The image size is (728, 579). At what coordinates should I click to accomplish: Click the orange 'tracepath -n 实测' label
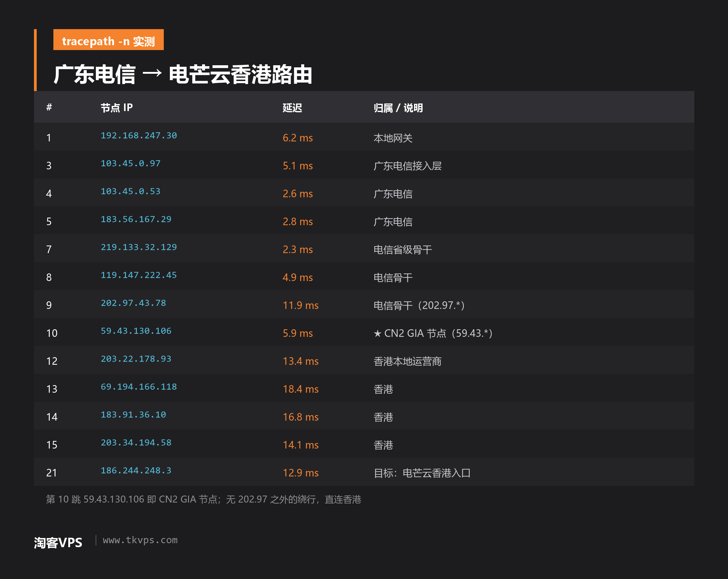(108, 40)
